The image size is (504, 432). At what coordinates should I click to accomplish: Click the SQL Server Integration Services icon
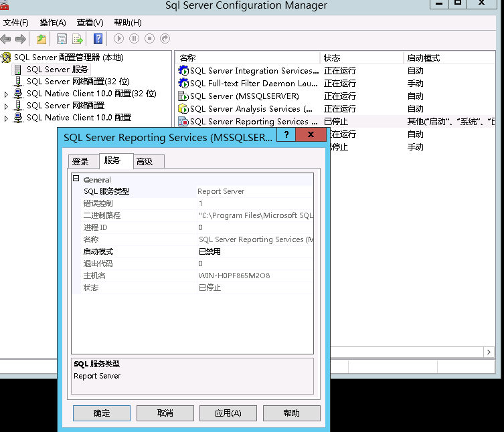pos(183,71)
